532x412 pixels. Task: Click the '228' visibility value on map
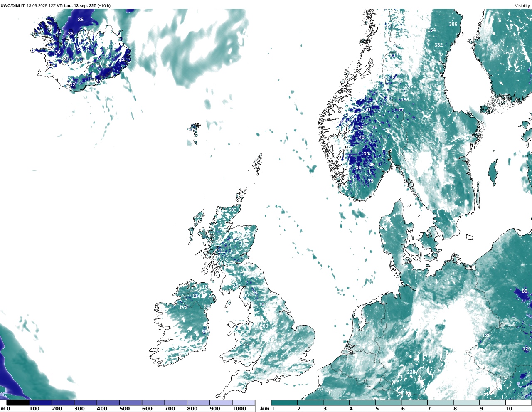[x=411, y=372]
